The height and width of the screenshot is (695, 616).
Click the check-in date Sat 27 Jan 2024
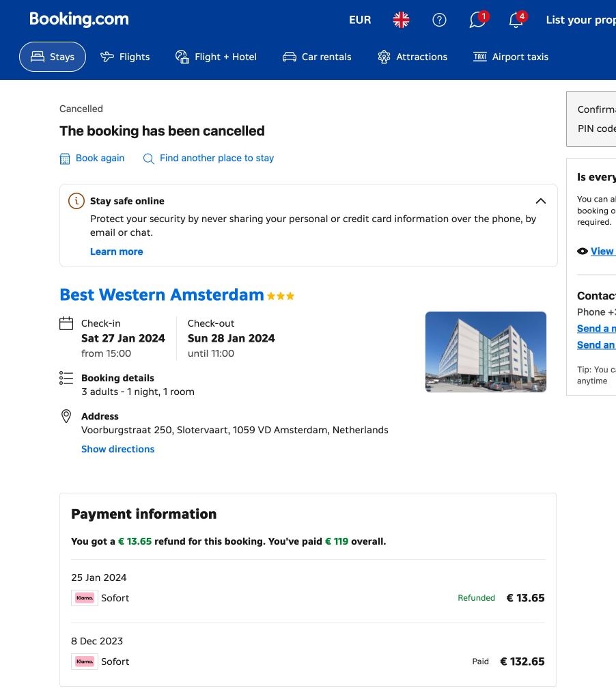[x=123, y=338]
